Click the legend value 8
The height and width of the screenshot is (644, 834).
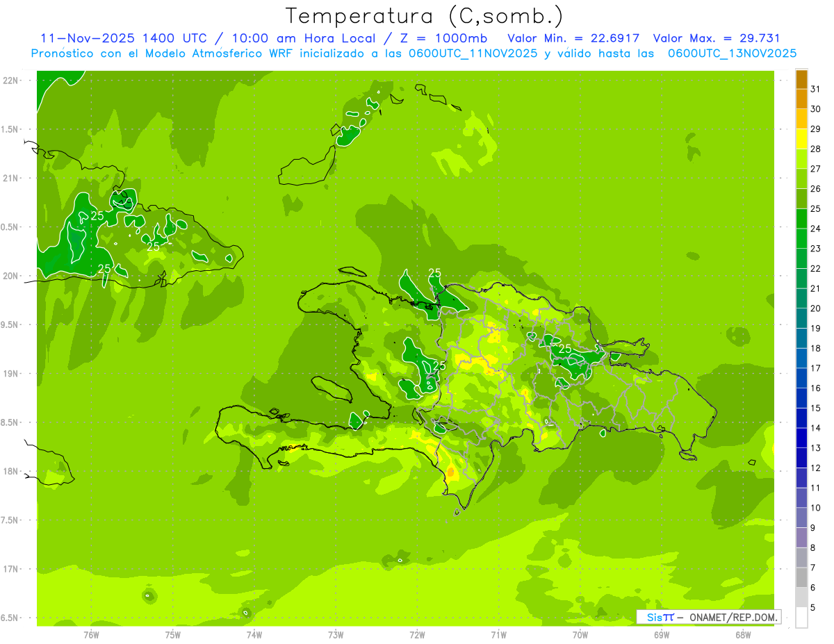[812, 547]
